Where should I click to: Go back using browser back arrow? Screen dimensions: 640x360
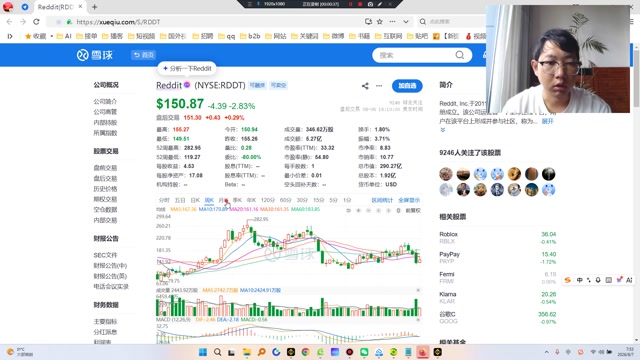coord(9,22)
